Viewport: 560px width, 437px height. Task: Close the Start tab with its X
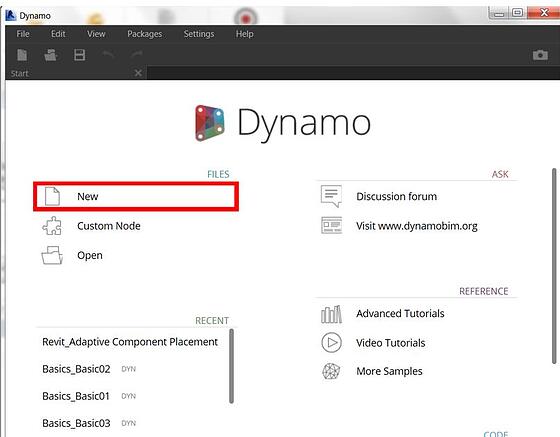138,73
